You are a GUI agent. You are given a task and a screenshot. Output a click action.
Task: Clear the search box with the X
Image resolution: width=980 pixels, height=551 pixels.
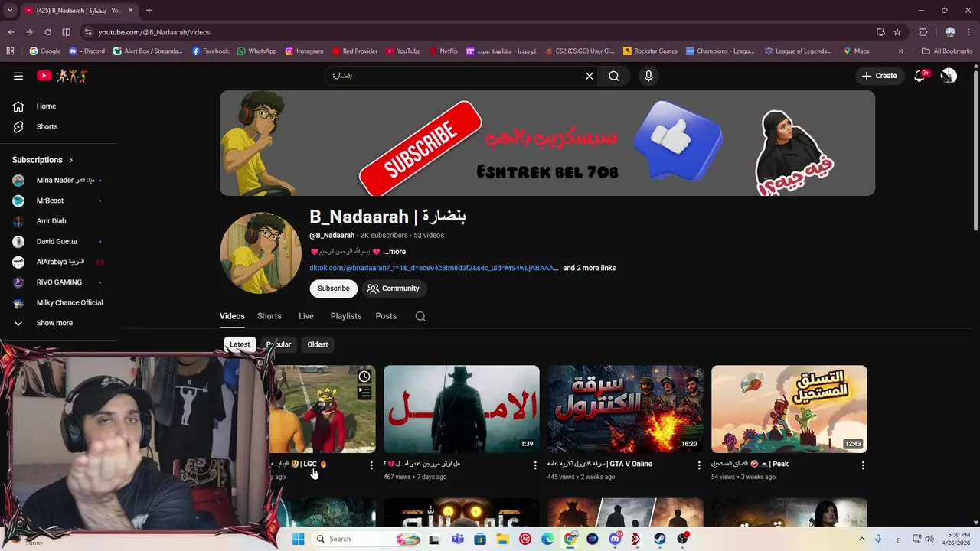coord(590,76)
